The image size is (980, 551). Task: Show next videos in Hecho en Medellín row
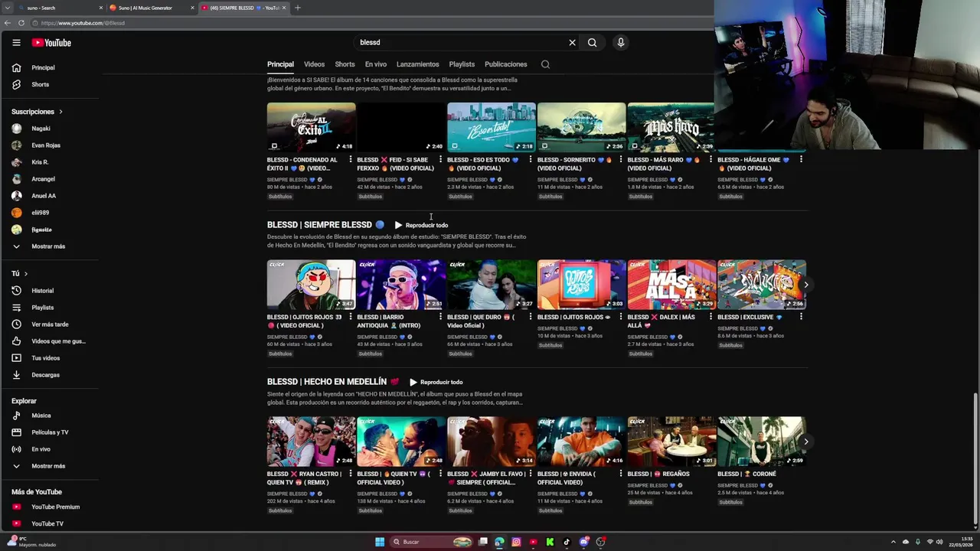(x=805, y=442)
